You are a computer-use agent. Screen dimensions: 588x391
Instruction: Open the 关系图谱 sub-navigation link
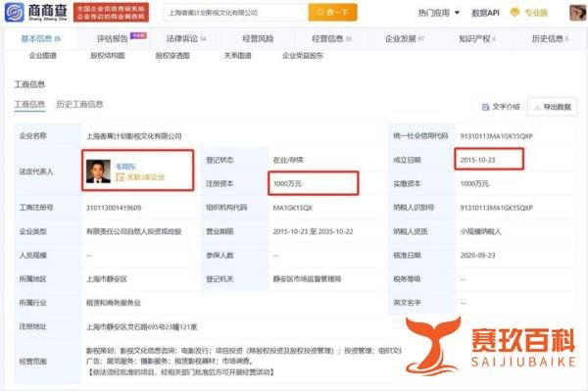pos(237,56)
